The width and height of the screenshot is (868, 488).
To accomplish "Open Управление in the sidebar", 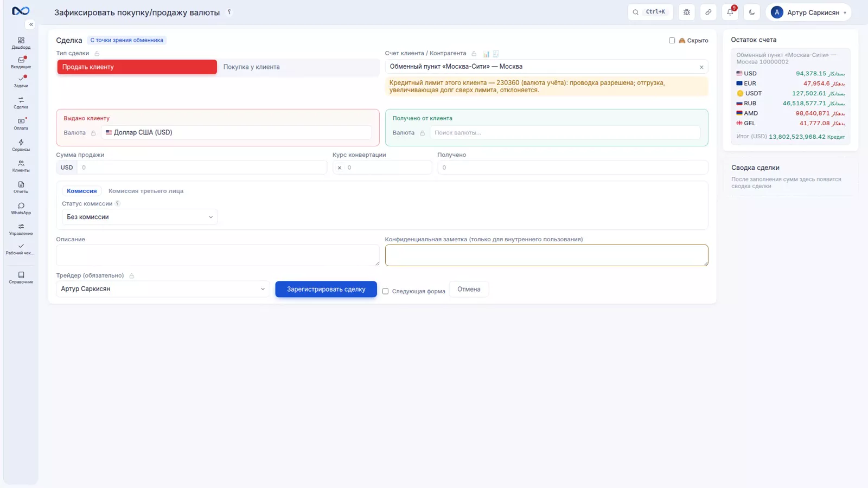I will (x=21, y=229).
